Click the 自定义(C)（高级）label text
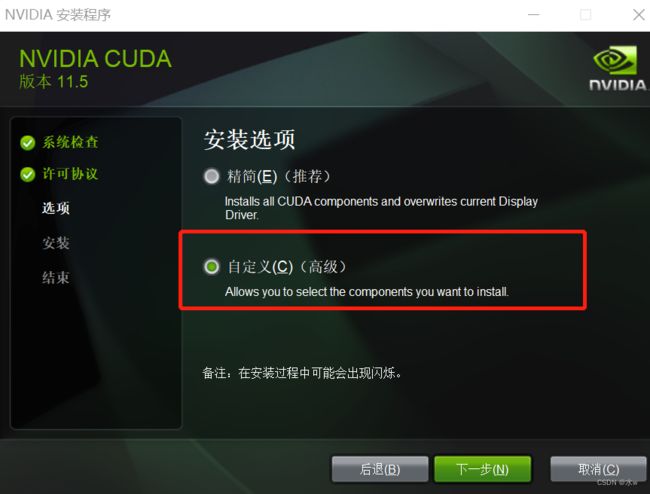 [287, 267]
